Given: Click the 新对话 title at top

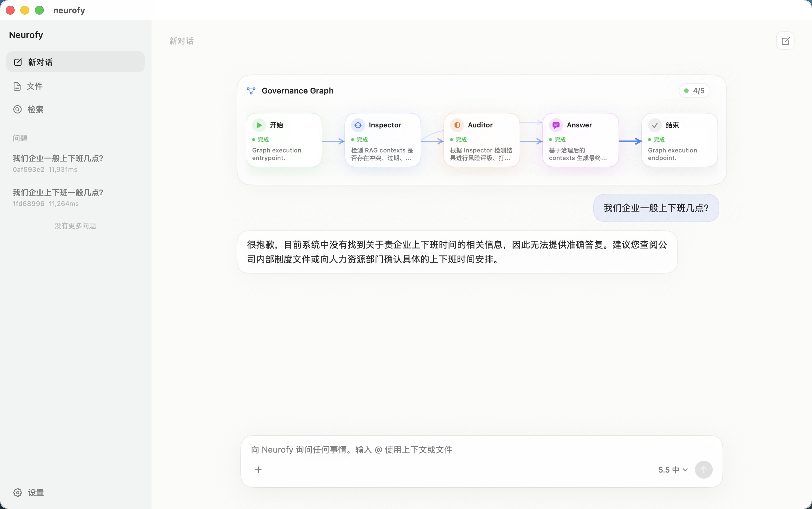Looking at the screenshot, I should (x=182, y=41).
